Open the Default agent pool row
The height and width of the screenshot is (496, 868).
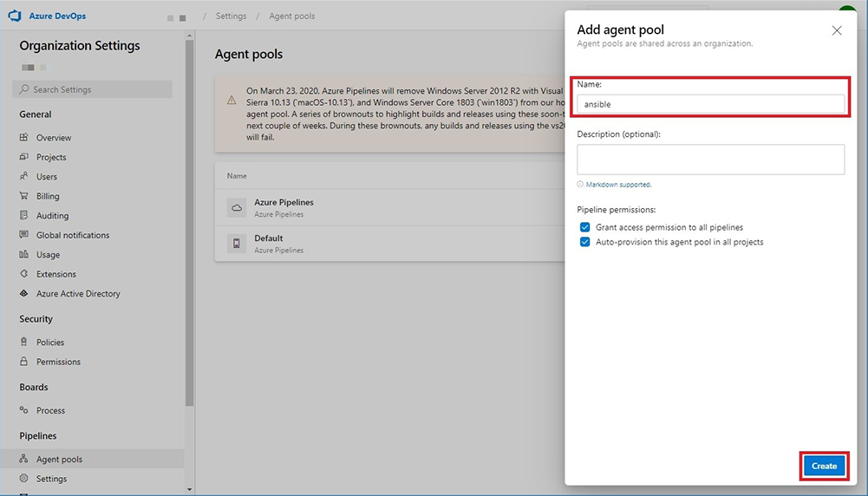(390, 244)
